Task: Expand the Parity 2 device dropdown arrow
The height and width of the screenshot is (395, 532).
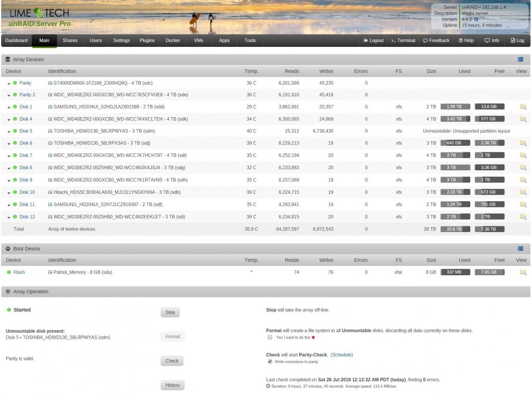Action: (9, 95)
